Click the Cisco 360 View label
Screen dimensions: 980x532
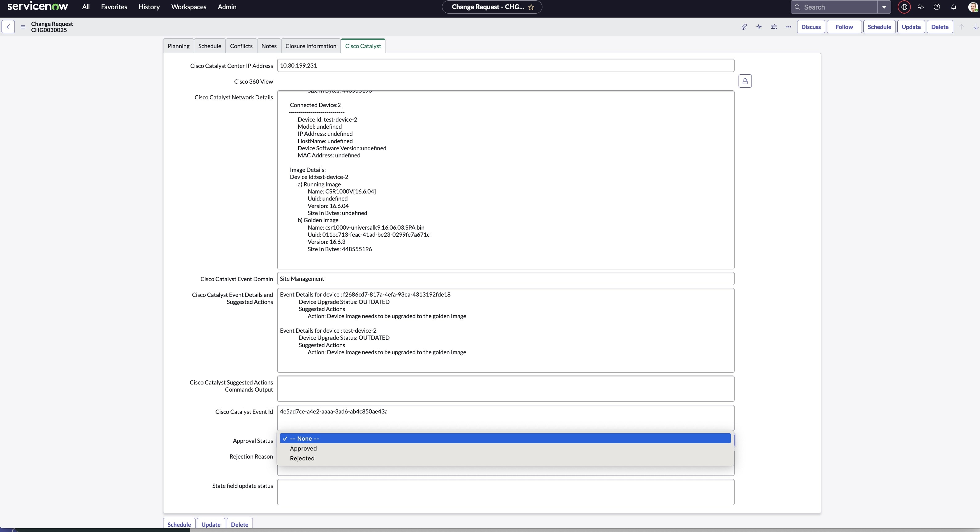pos(253,81)
